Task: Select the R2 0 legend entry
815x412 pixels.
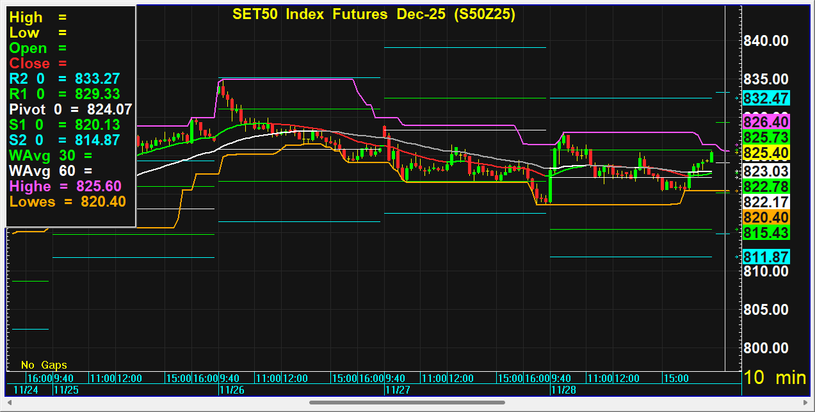Action: [70, 78]
